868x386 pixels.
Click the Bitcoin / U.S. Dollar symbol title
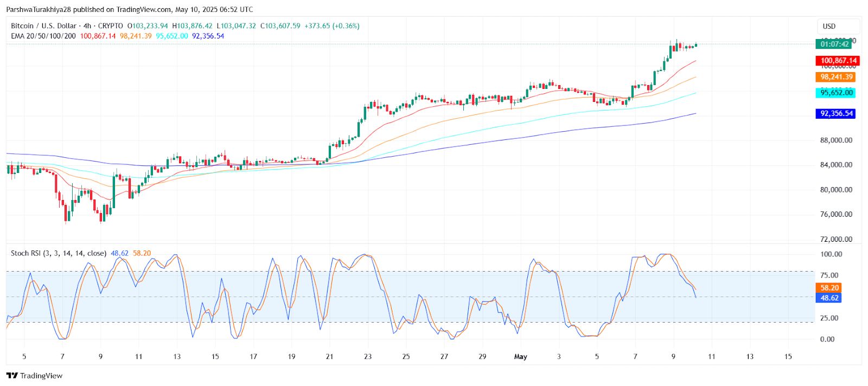(43, 26)
